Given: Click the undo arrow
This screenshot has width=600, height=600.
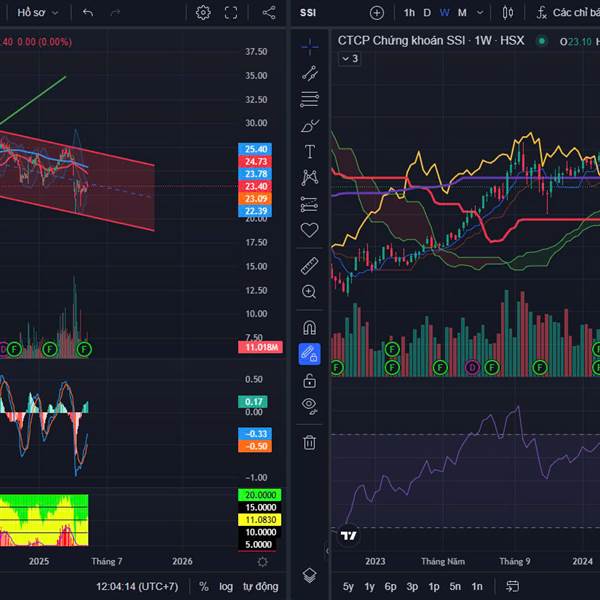Looking at the screenshot, I should point(88,13).
